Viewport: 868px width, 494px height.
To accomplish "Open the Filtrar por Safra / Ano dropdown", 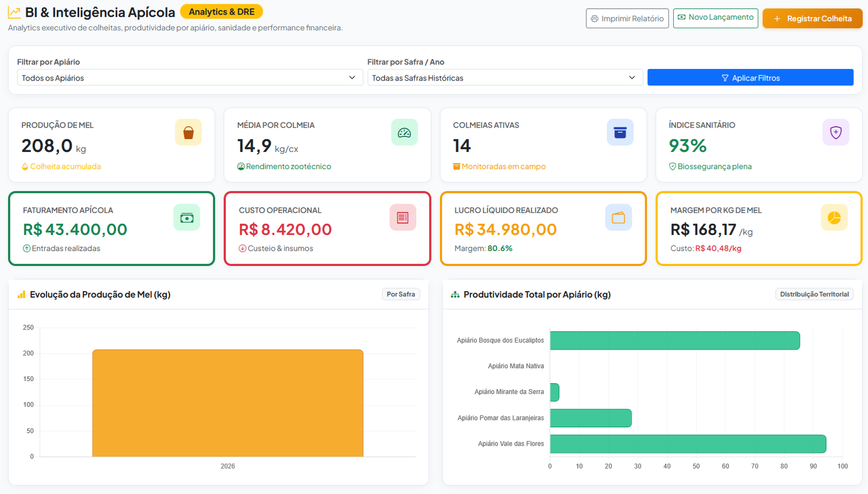I will tap(505, 78).
